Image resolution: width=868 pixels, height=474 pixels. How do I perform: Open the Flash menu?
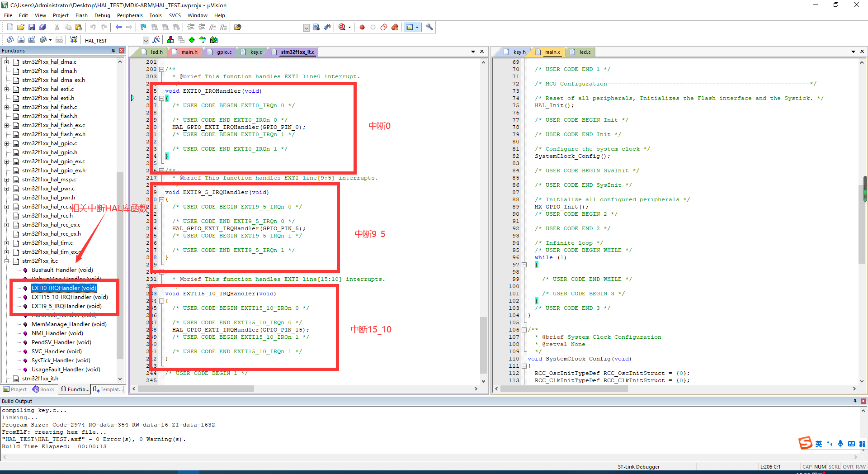81,15
